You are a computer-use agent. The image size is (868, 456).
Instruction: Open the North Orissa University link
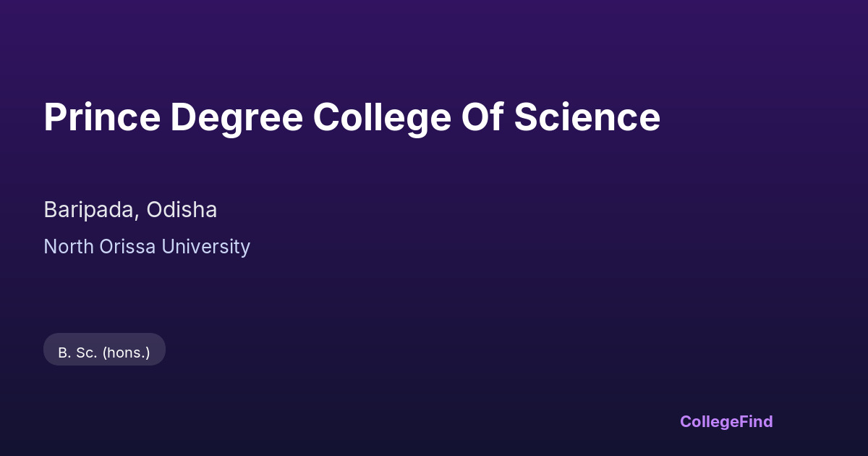coord(147,247)
